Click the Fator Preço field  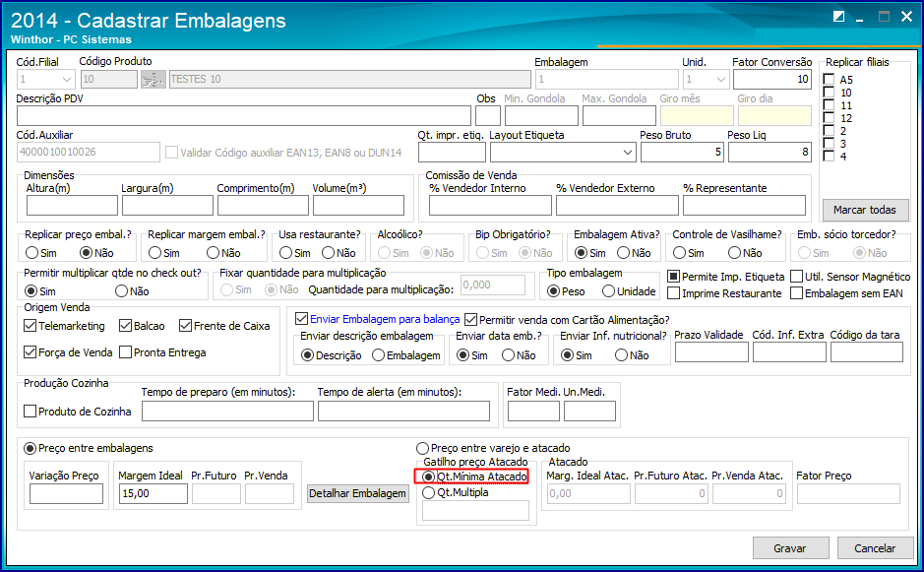pyautogui.click(x=848, y=493)
